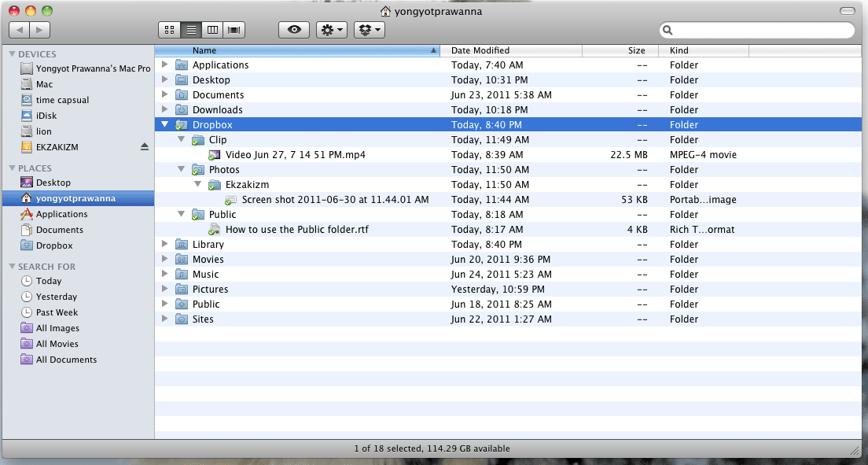This screenshot has width=868, height=465.
Task: Open iDisk in the sidebar
Action: 39,116
